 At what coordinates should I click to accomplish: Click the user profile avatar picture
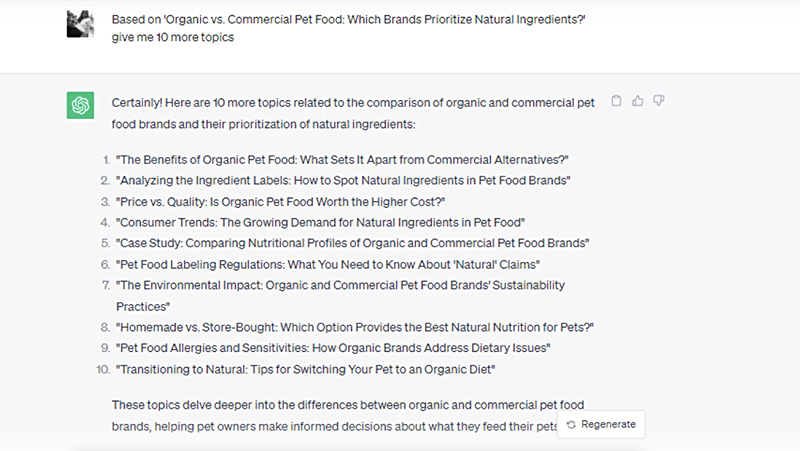(81, 24)
